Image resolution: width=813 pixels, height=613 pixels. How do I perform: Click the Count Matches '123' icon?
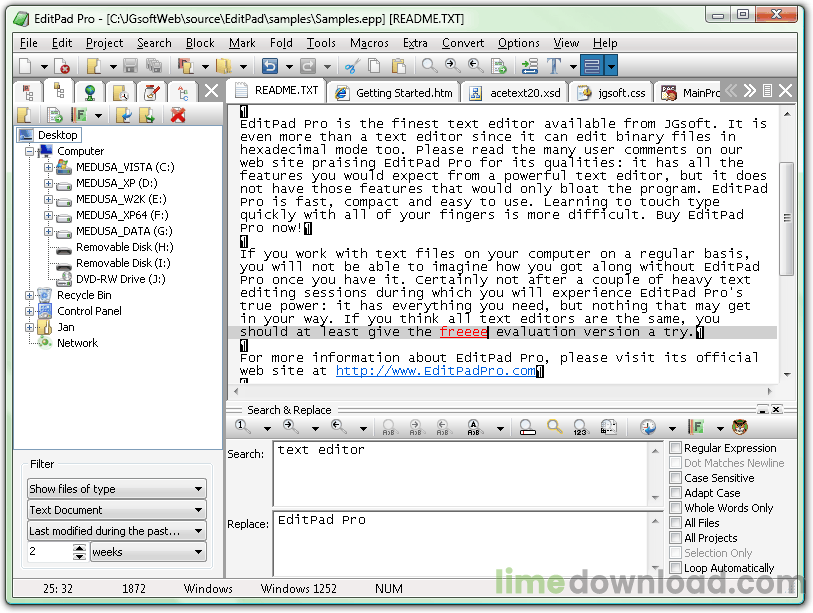[579, 427]
